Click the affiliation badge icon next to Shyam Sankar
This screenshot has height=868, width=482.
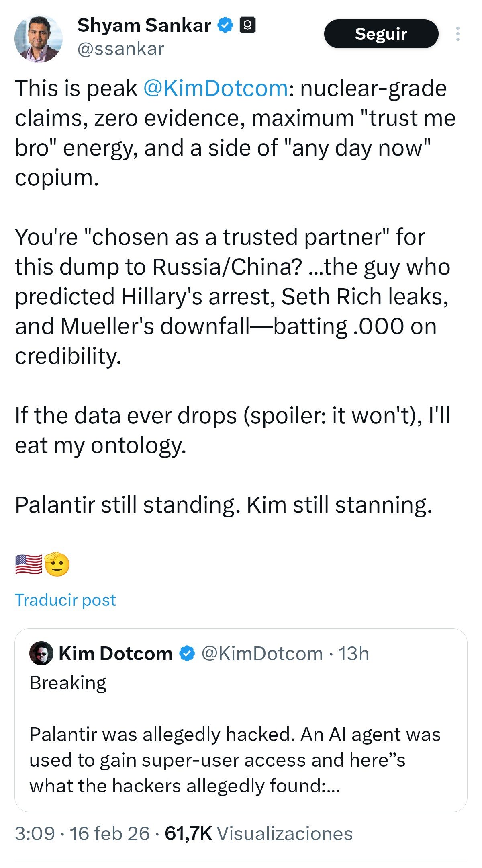pos(247,25)
